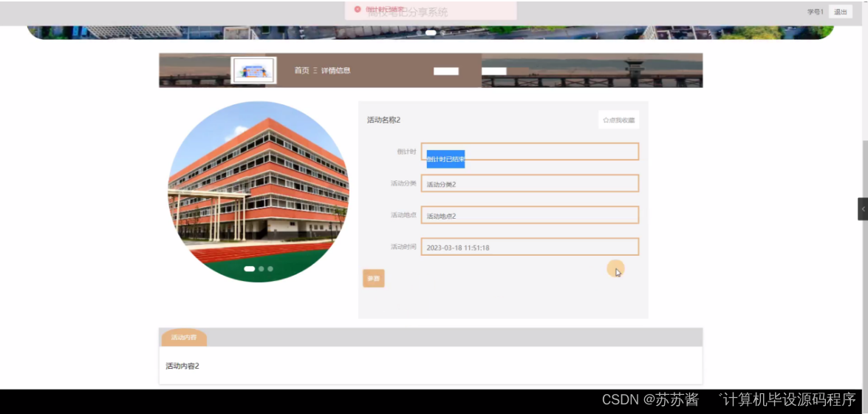Switch to the second carousel dot on image
868x414 pixels.
[262, 269]
